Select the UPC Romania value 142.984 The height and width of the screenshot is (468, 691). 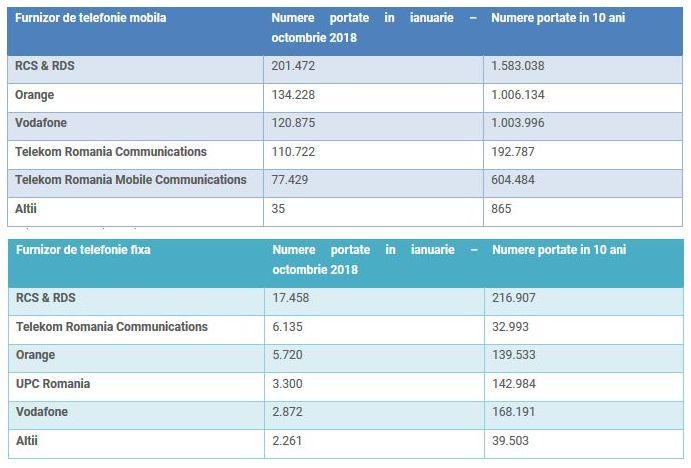(514, 384)
